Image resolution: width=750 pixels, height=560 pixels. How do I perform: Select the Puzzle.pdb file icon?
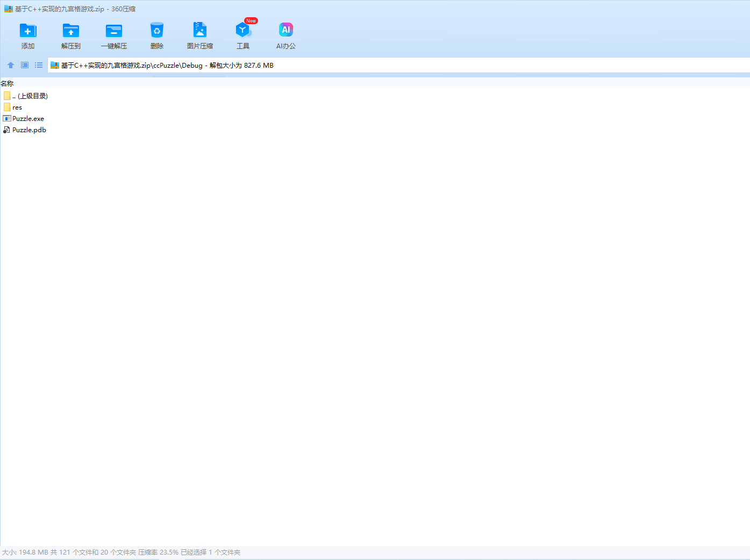pyautogui.click(x=7, y=130)
